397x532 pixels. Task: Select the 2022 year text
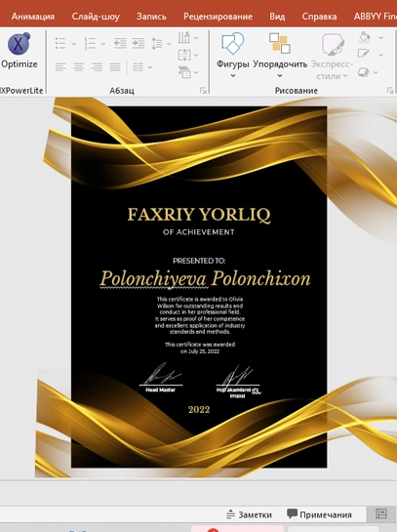[199, 410]
